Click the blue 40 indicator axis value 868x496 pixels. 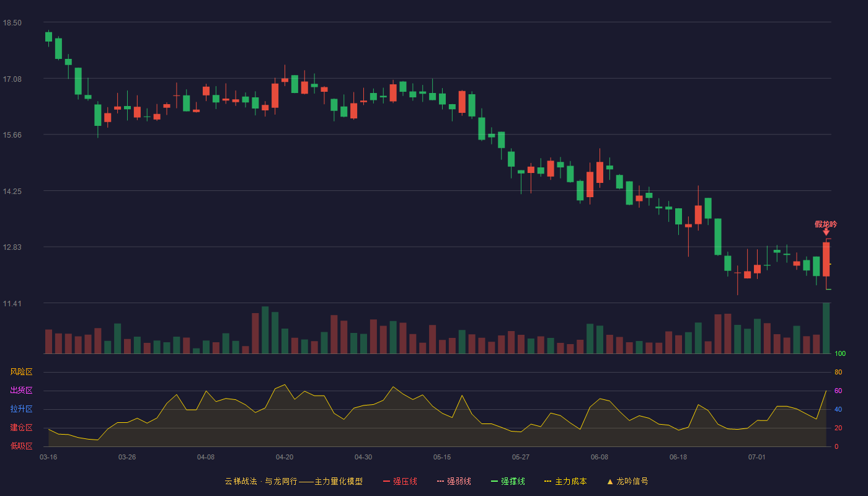coord(838,409)
